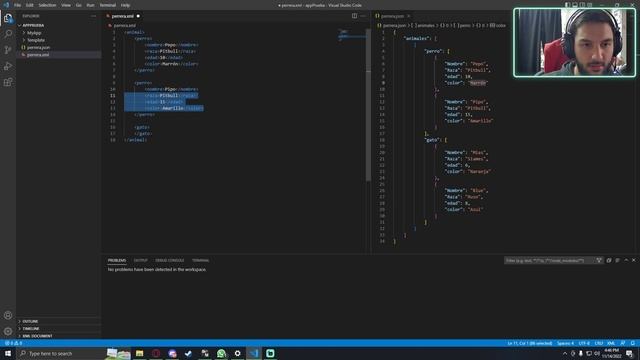Select the Output panel tab
Screen dimensions: 640x360
(140, 260)
